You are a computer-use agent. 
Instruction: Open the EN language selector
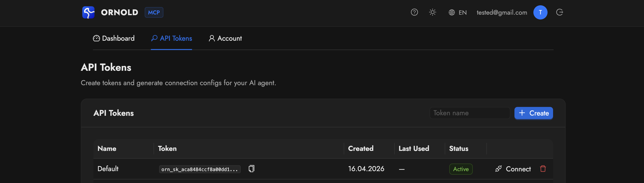tap(458, 12)
